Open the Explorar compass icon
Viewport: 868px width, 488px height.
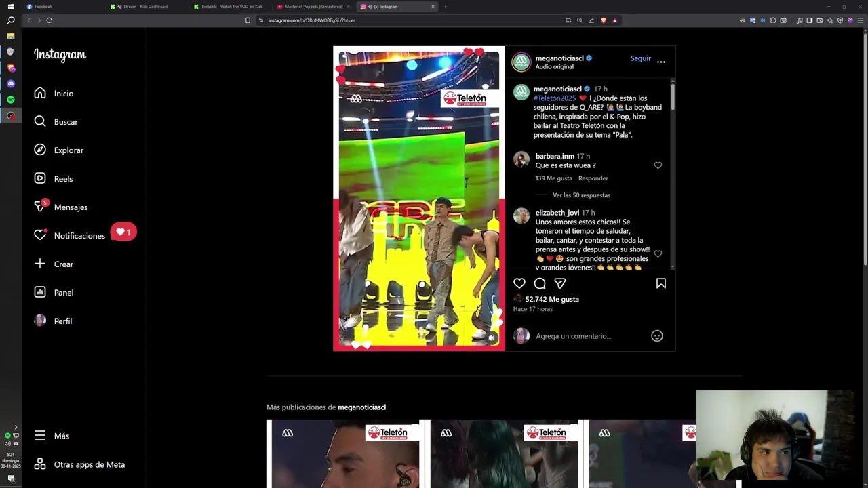point(40,150)
